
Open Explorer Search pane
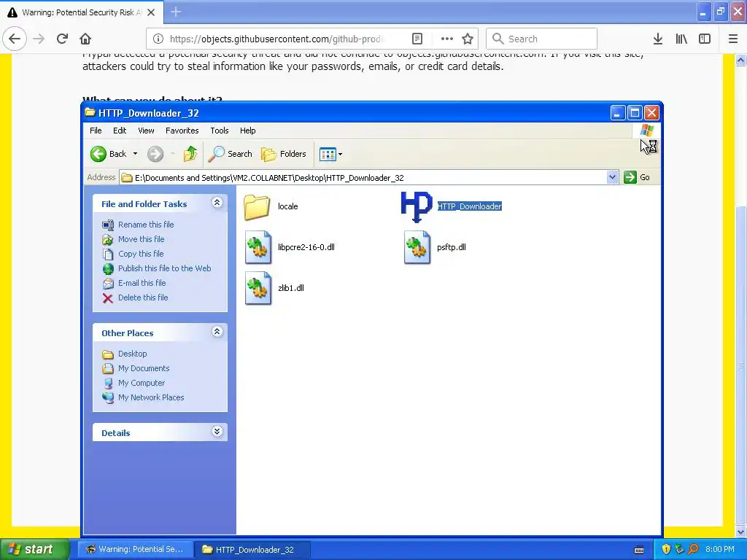(x=231, y=154)
